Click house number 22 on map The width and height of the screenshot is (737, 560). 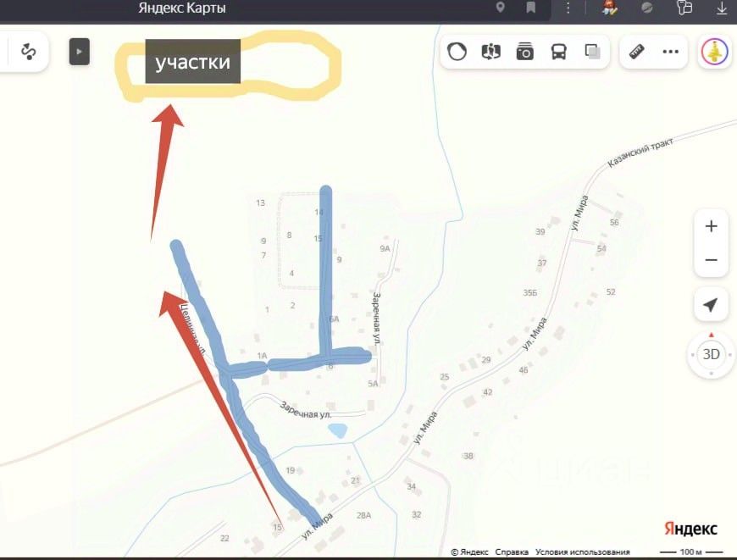224,538
